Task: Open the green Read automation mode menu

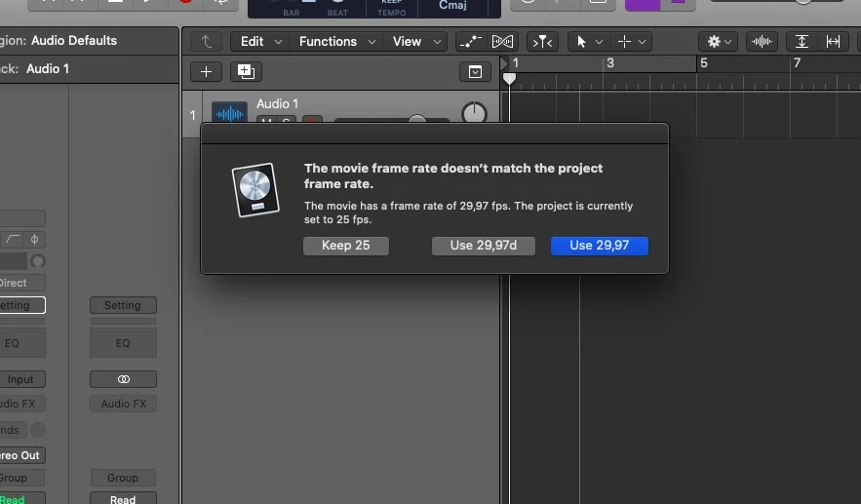Action: [x=22, y=499]
